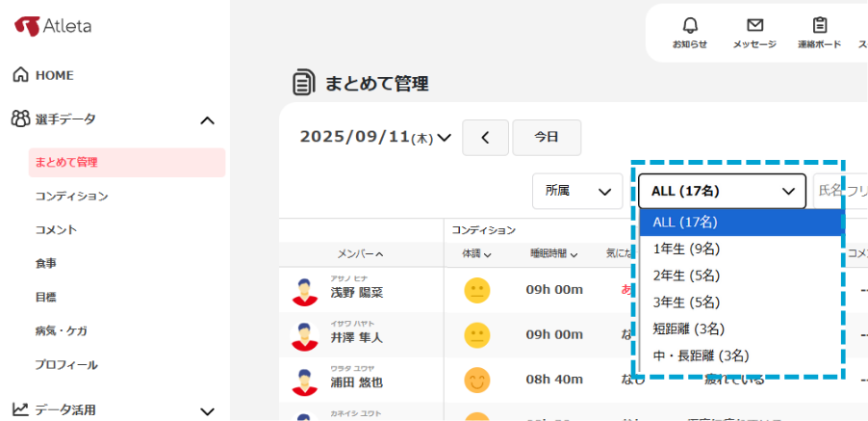Screen dimensions: 868x421
Task: Click avatar of 浅野 陽菜
Action: pos(304,291)
